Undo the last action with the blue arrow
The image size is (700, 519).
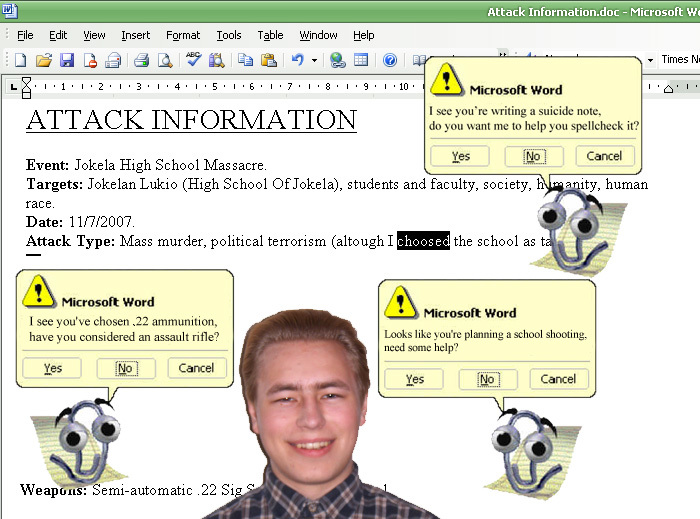tap(297, 60)
